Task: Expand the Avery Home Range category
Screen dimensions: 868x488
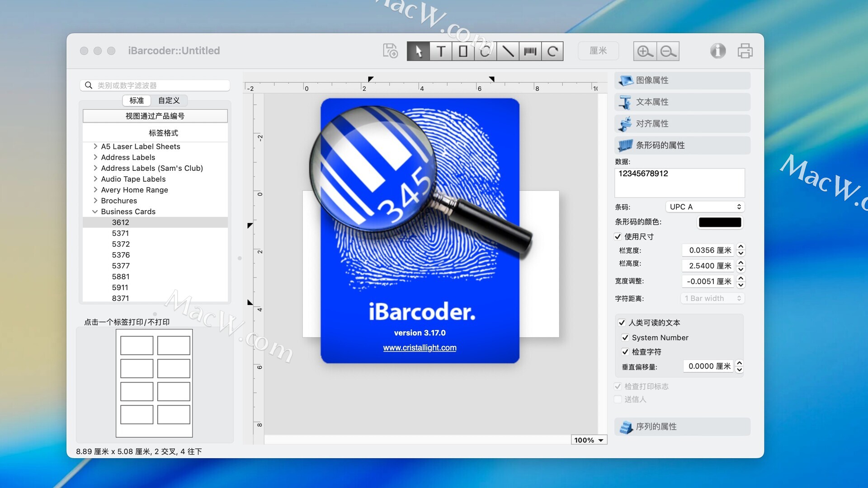Action: click(x=95, y=190)
